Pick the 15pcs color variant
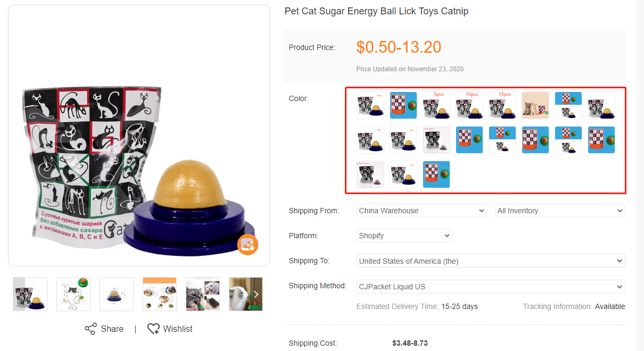644x351 pixels. 502,105
